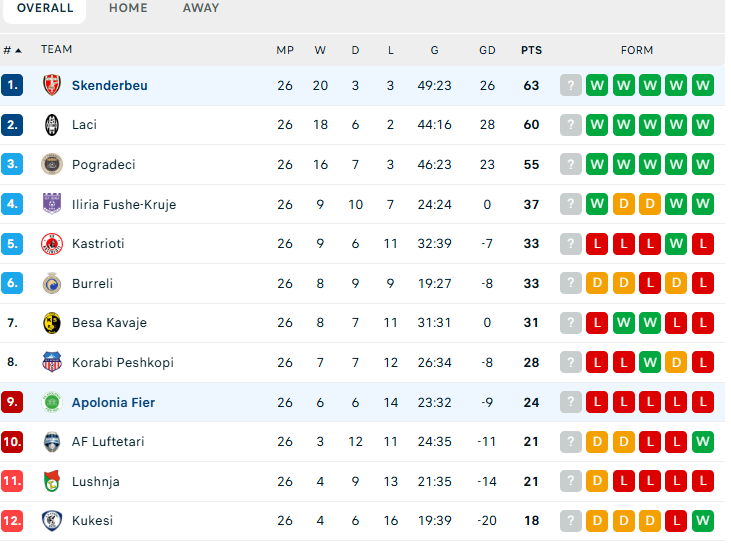731x549 pixels.
Task: Open the Korabi Peshkopi team link
Action: (x=119, y=363)
